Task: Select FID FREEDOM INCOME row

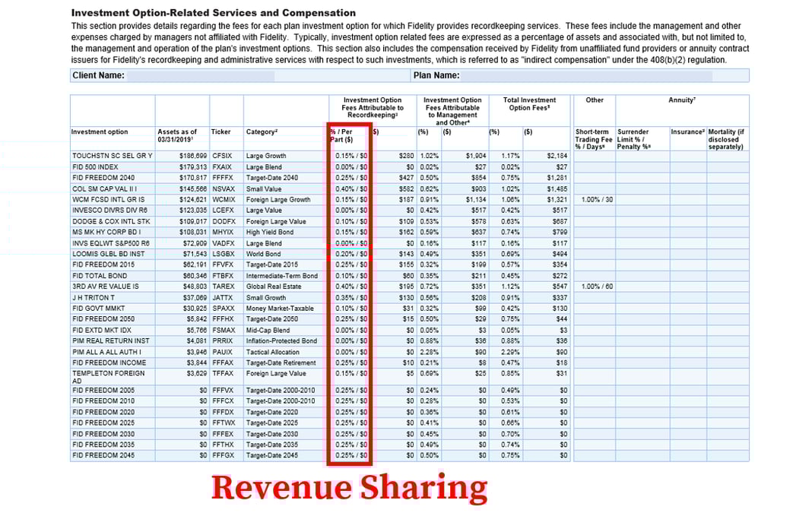Action: coord(109,363)
